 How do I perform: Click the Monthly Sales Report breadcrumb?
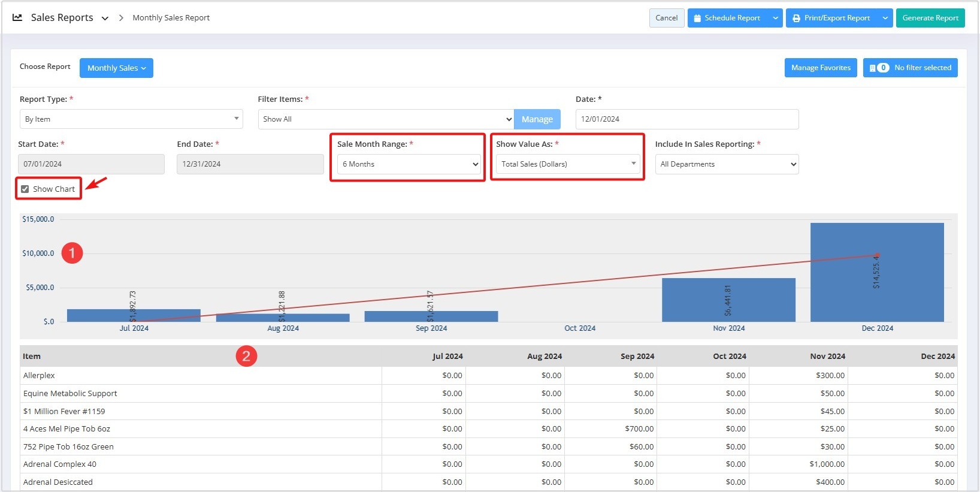click(171, 18)
